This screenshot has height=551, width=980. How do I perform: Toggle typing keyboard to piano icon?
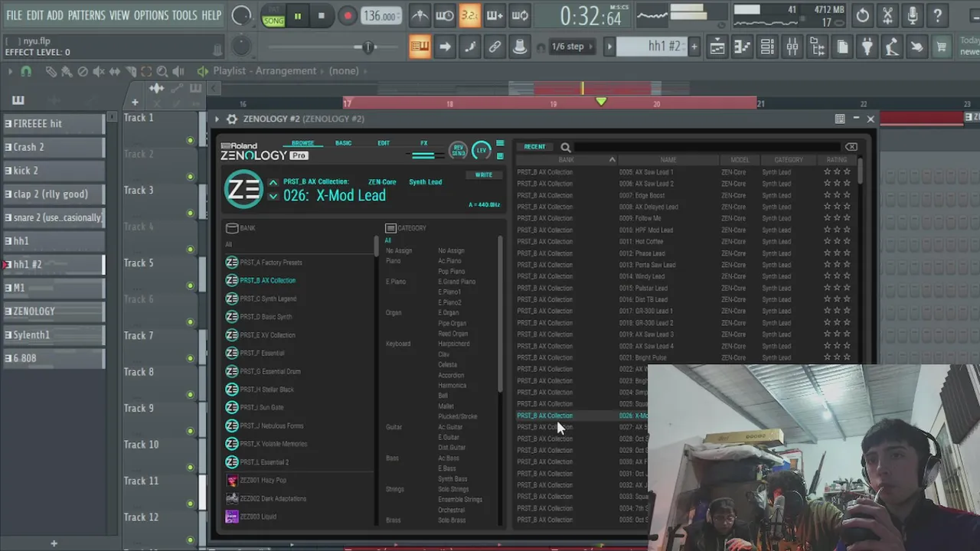pyautogui.click(x=420, y=47)
